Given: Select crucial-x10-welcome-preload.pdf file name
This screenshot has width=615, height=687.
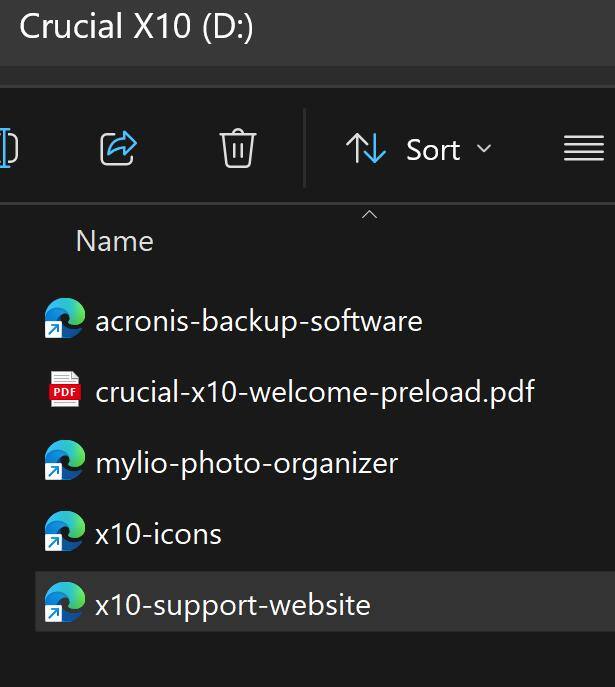Looking at the screenshot, I should click(314, 392).
